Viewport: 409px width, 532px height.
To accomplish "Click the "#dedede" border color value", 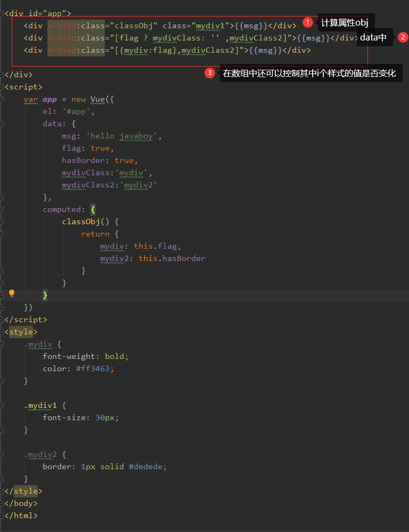I will pos(145,466).
